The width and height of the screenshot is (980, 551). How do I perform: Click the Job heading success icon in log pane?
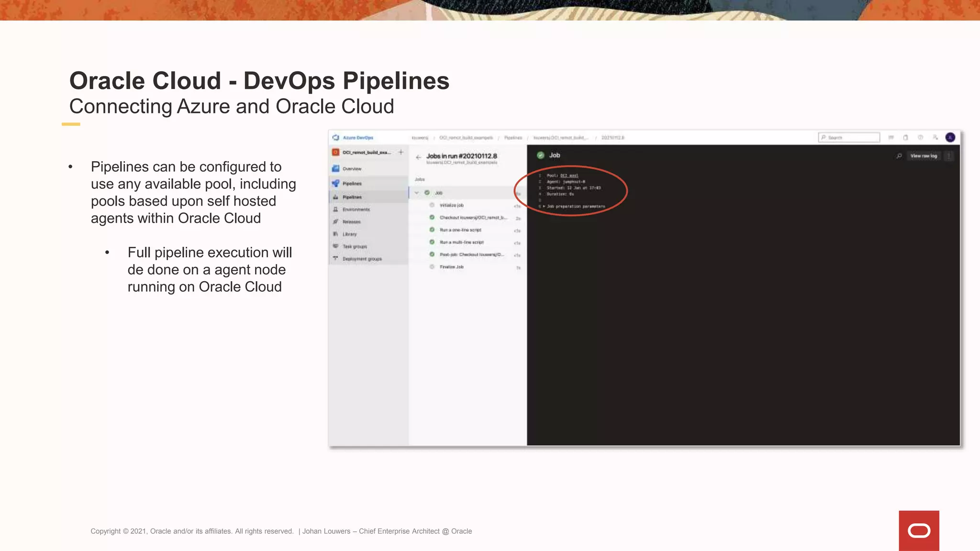(x=541, y=155)
